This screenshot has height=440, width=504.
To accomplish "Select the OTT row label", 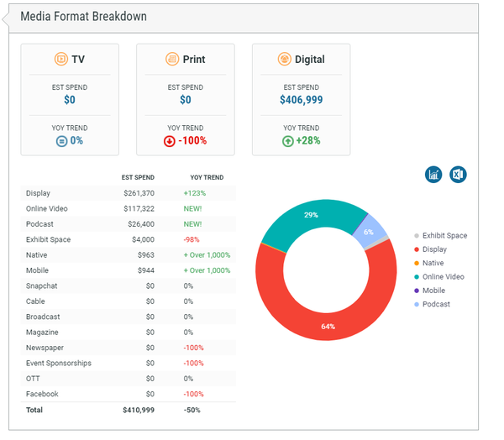I will click(x=33, y=379).
